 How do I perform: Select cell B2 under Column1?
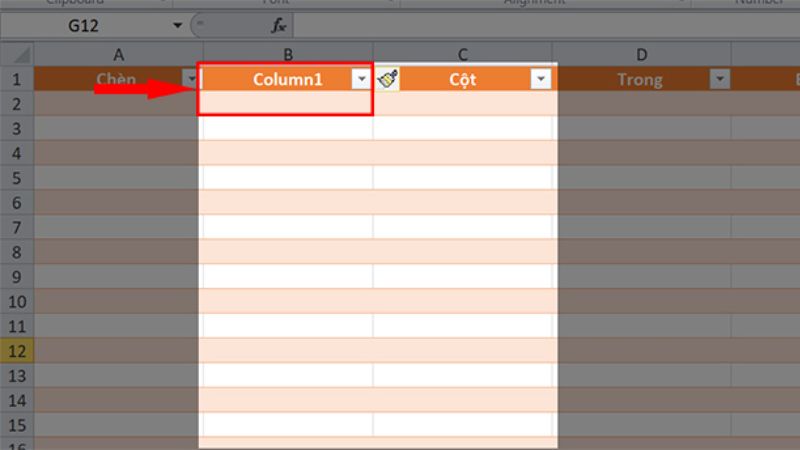coord(288,104)
